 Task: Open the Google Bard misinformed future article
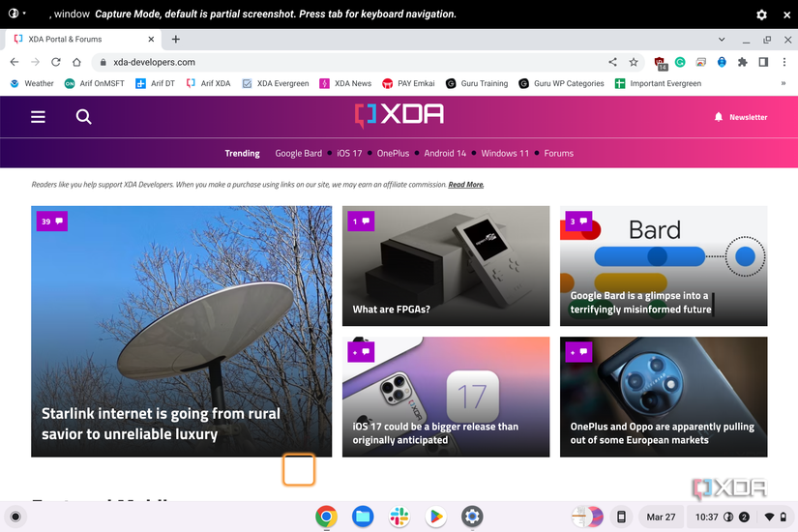pyautogui.click(x=664, y=266)
